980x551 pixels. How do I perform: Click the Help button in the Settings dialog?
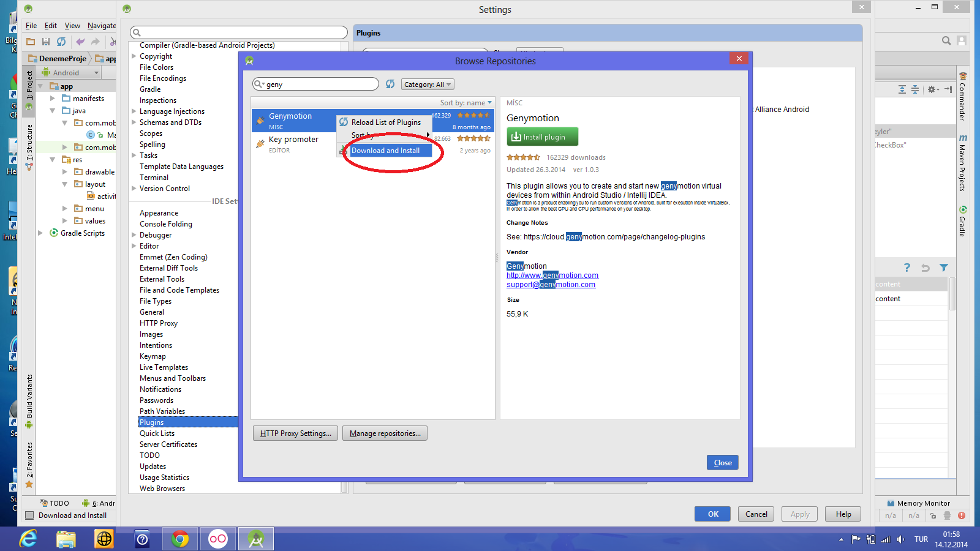click(843, 514)
